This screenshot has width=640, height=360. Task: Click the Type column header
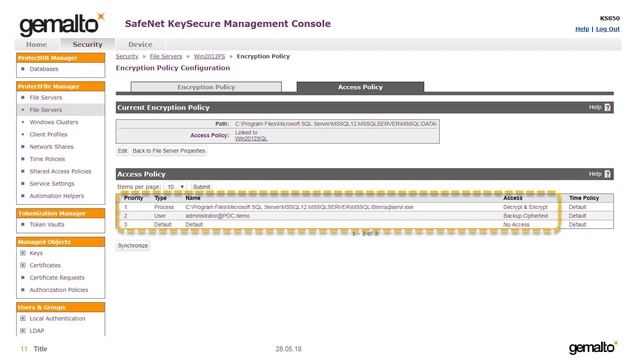click(x=160, y=198)
